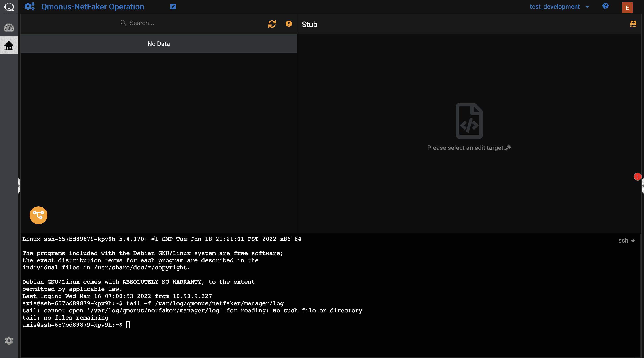Click the save icon in Stub panel
Viewport: 644px width, 358px height.
(x=633, y=24)
